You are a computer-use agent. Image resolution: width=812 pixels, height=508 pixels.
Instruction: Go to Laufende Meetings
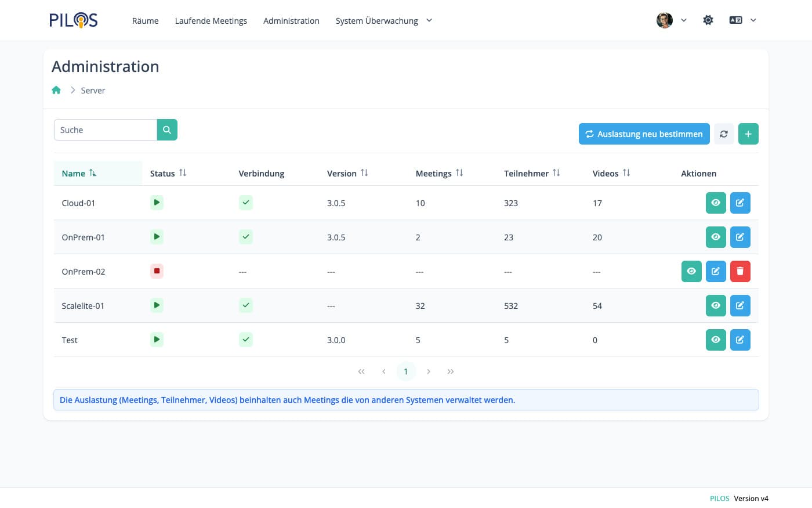point(211,21)
